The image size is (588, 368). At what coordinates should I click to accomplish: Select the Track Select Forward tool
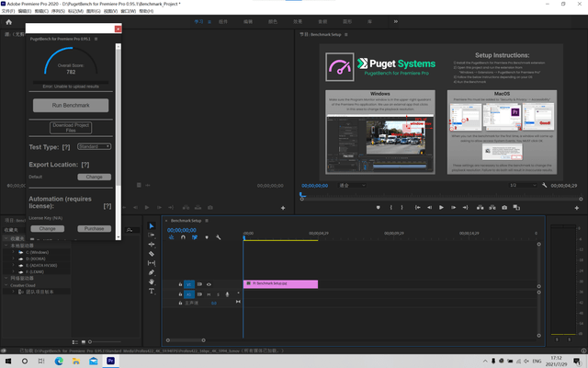[x=152, y=236]
